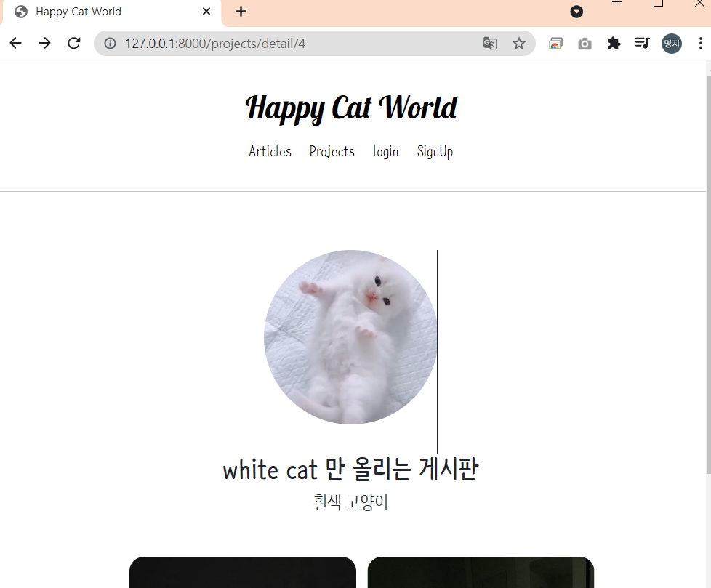Click the description text 흰색 고양이

[x=350, y=502]
